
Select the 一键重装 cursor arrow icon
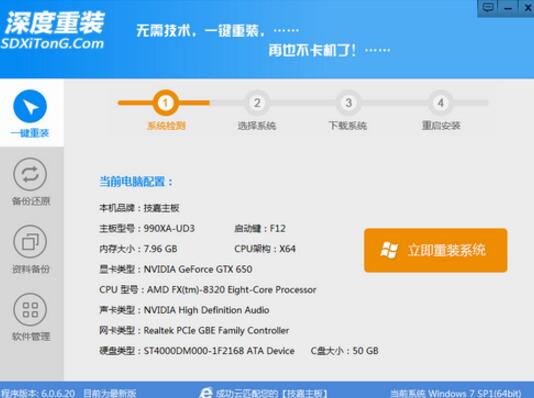[x=30, y=106]
